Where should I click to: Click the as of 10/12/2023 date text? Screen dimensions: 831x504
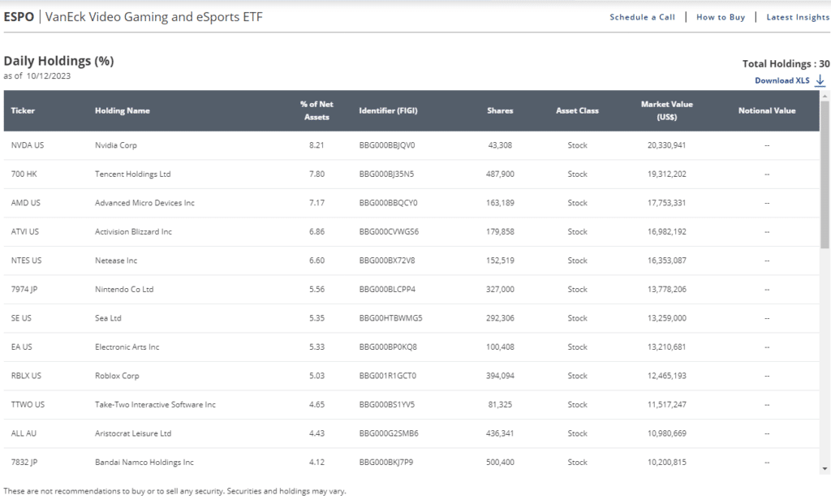point(37,75)
